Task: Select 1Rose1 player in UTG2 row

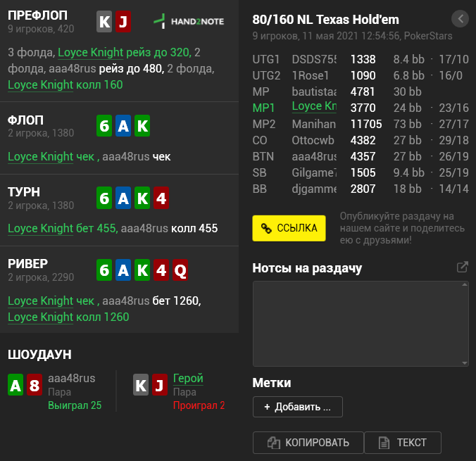Action: (x=311, y=75)
